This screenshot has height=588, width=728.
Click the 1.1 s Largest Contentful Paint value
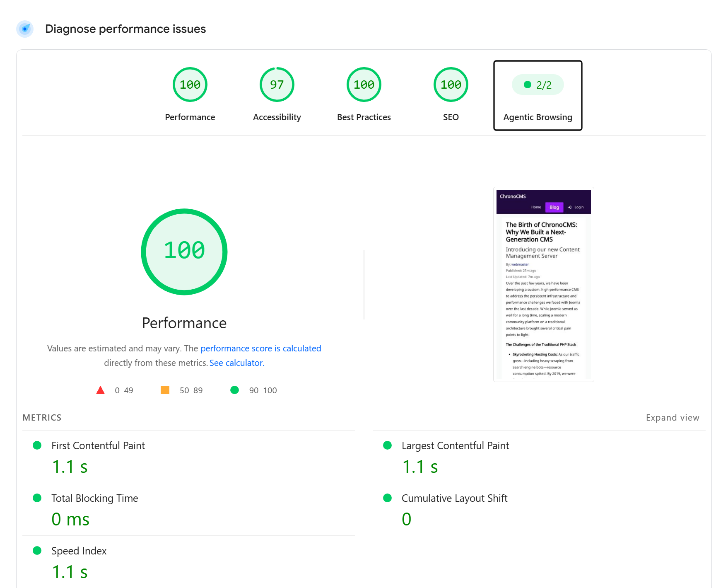[x=420, y=467]
